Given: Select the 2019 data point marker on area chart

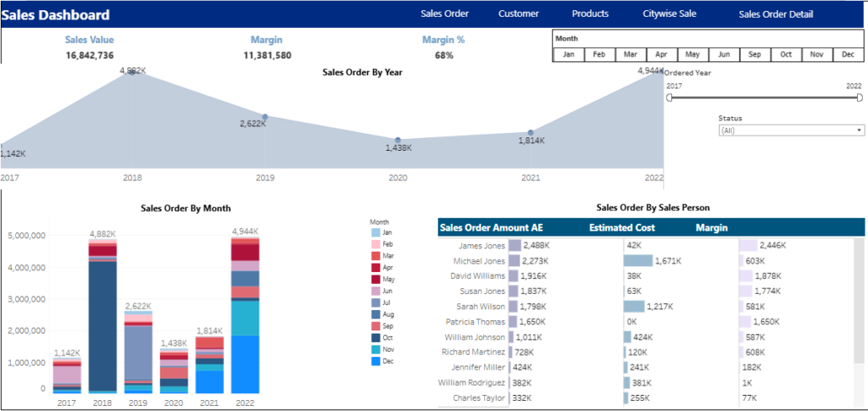Looking at the screenshot, I should pos(265,117).
